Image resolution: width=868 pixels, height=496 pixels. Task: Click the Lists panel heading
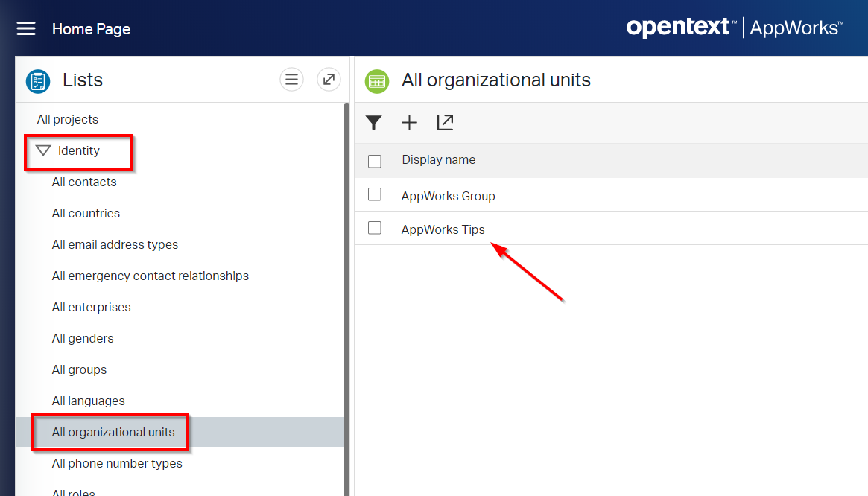[83, 80]
